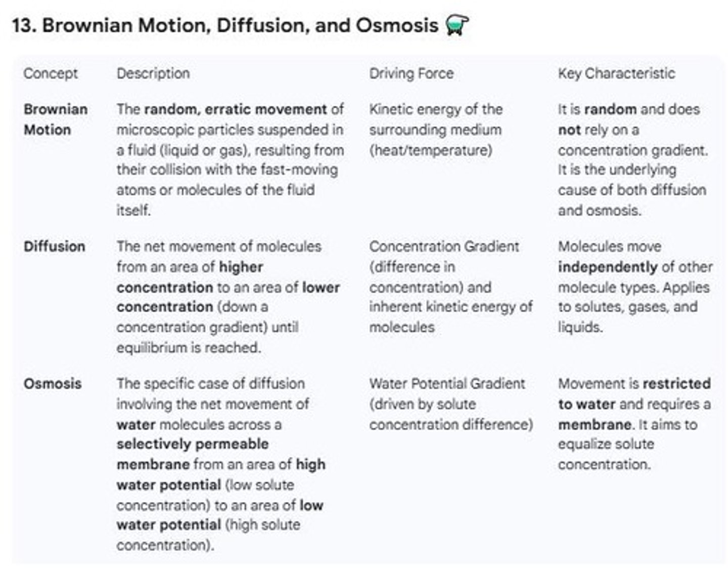Click the Osmosis row label
728x568 pixels.
coord(53,383)
